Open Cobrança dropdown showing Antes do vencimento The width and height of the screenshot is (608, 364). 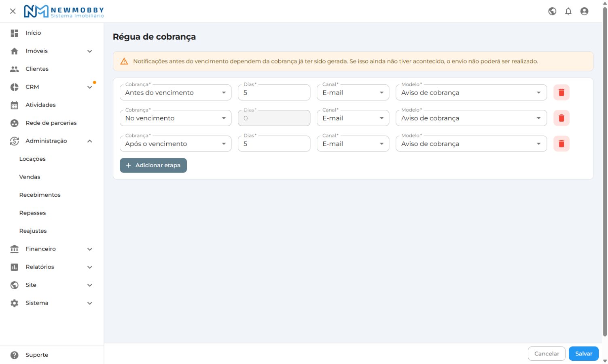[176, 93]
